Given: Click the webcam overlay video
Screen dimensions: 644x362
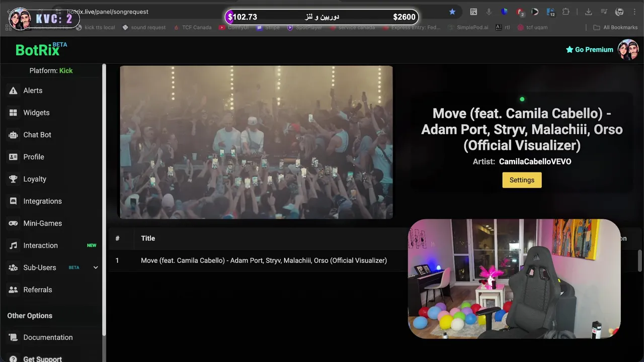Looking at the screenshot, I should 514,279.
